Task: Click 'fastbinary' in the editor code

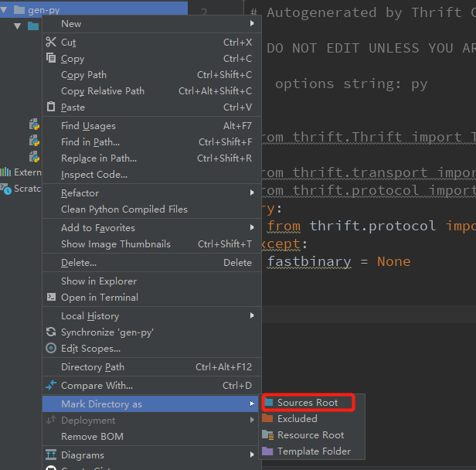Action: [x=309, y=261]
